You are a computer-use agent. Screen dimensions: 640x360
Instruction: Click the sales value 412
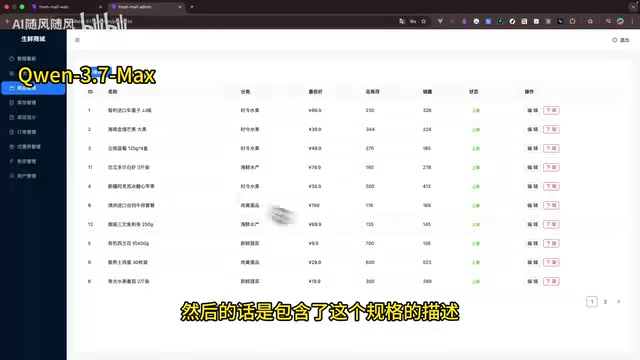427,187
